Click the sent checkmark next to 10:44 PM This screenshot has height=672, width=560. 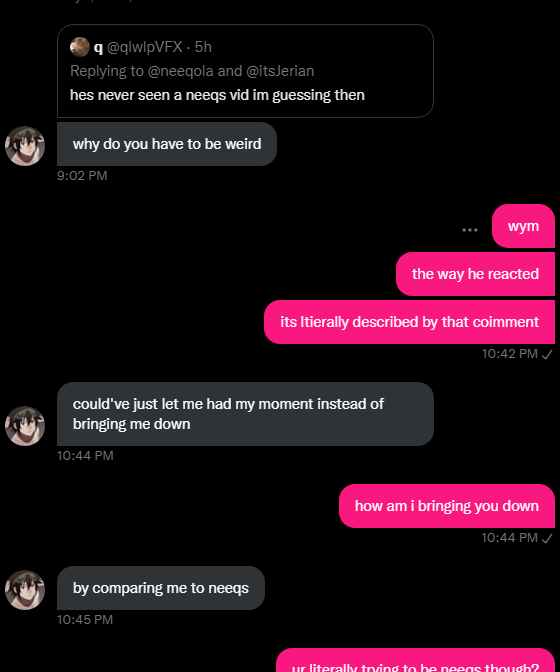click(x=547, y=538)
